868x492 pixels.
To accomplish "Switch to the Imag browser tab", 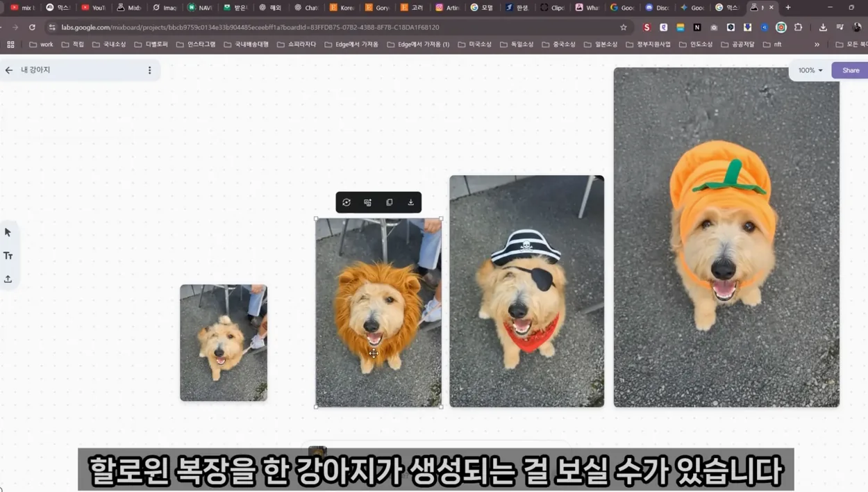I will (165, 8).
